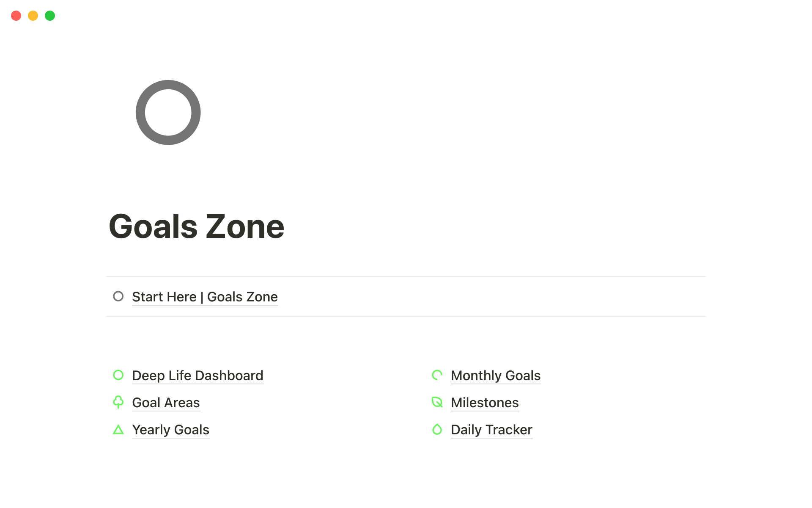Maximize the window with the green button
The width and height of the screenshot is (812, 508).
(50, 16)
